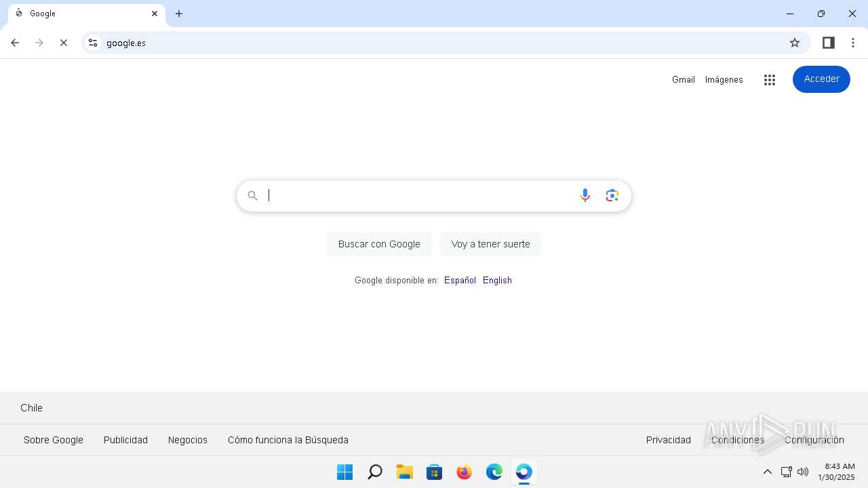Open File Explorer from taskbar

(x=405, y=472)
